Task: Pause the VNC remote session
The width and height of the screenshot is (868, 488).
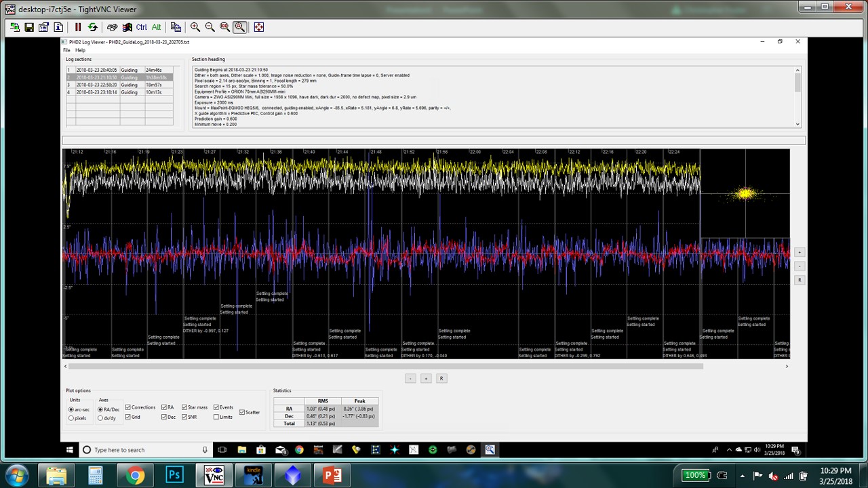Action: (x=78, y=27)
